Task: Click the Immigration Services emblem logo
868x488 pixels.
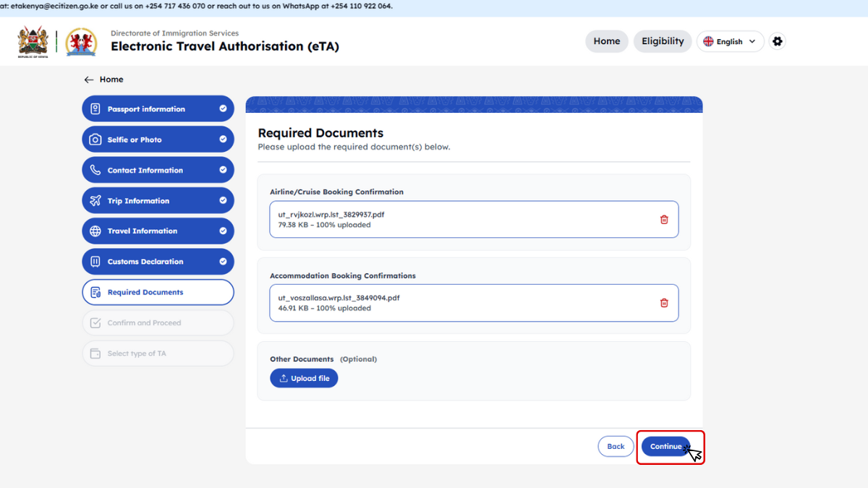Action: click(81, 42)
